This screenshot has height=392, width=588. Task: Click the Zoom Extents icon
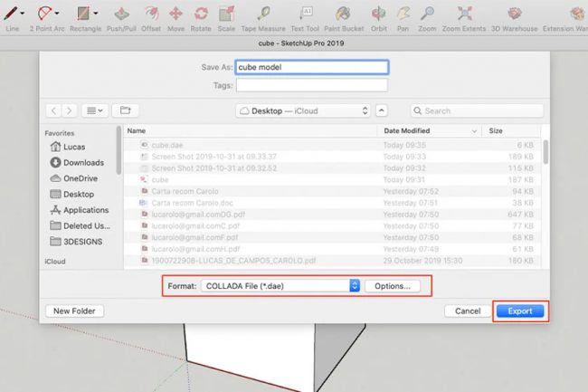click(464, 14)
